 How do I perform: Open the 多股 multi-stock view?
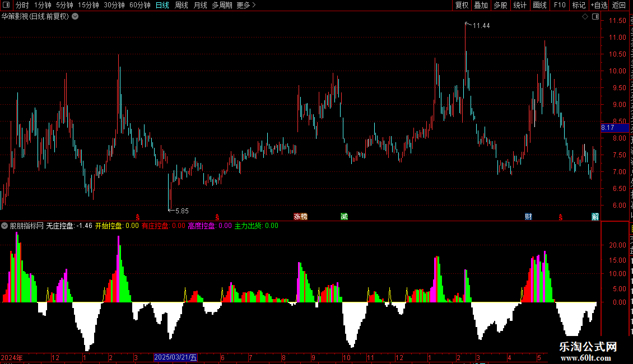500,5
